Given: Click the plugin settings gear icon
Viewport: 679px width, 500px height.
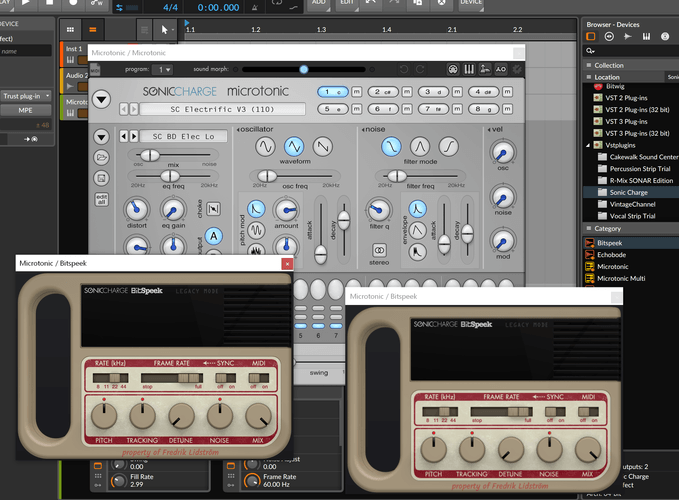Looking at the screenshot, I should coord(517,69).
